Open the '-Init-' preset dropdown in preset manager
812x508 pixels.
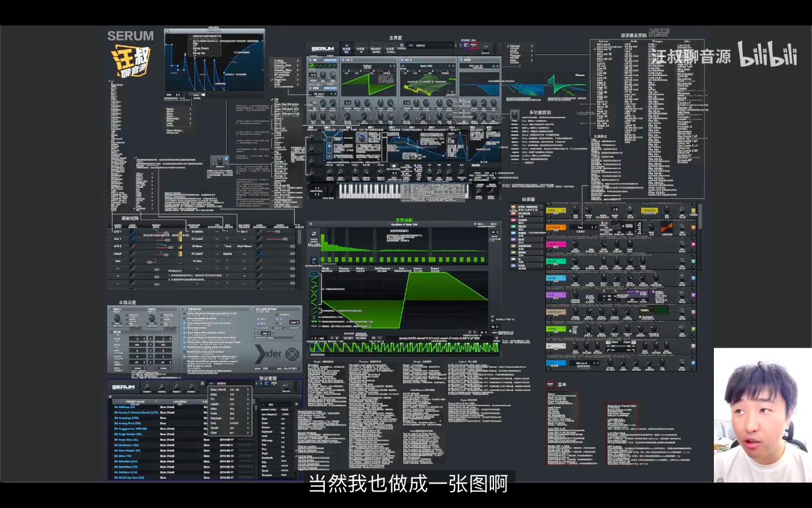[x=229, y=383]
